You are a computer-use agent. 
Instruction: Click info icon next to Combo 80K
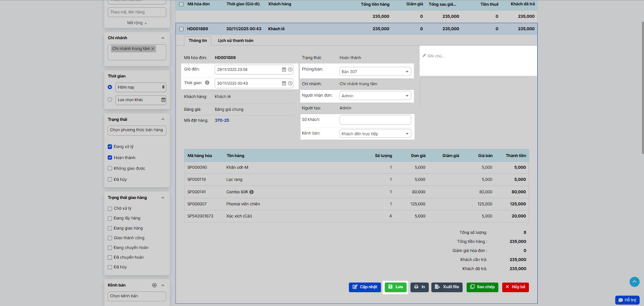coord(252,192)
